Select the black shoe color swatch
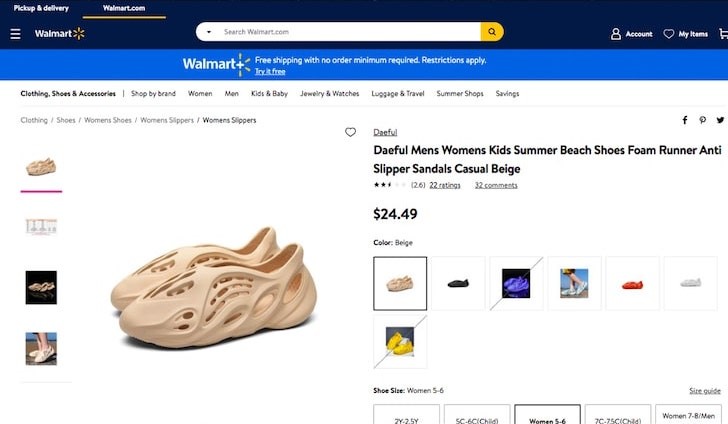 (458, 284)
